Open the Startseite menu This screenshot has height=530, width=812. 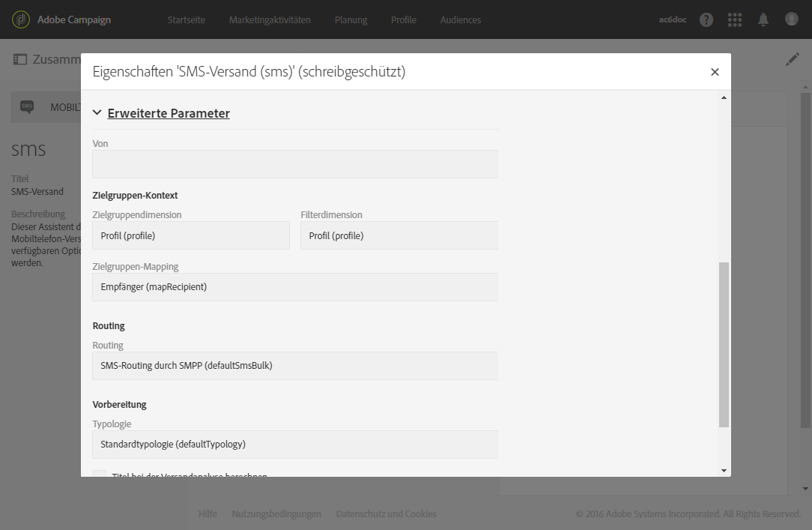pyautogui.click(x=187, y=19)
